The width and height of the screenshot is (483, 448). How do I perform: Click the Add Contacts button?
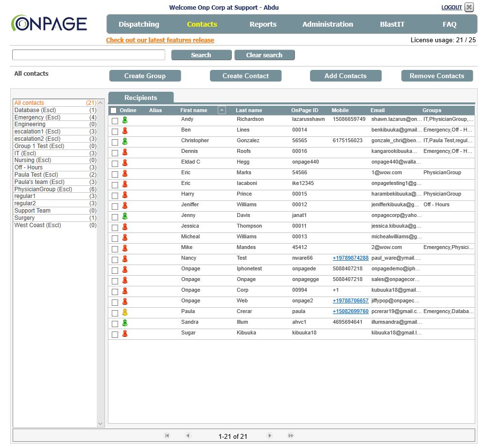click(x=345, y=76)
